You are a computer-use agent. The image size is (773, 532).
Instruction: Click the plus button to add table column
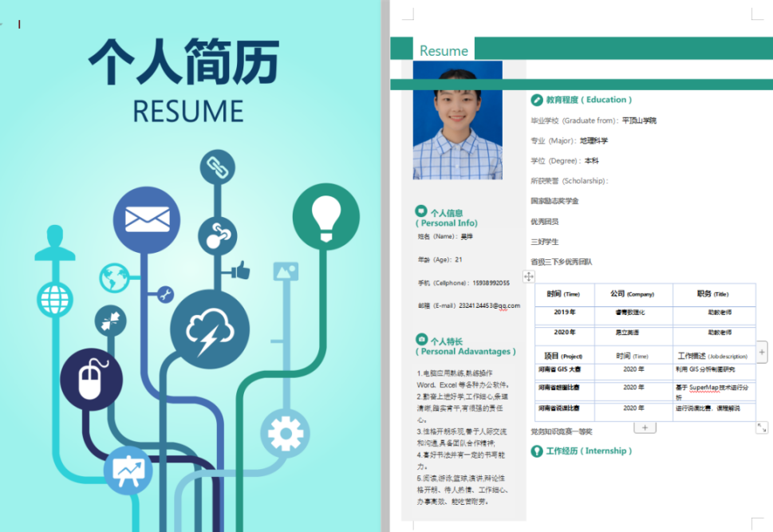pos(762,351)
